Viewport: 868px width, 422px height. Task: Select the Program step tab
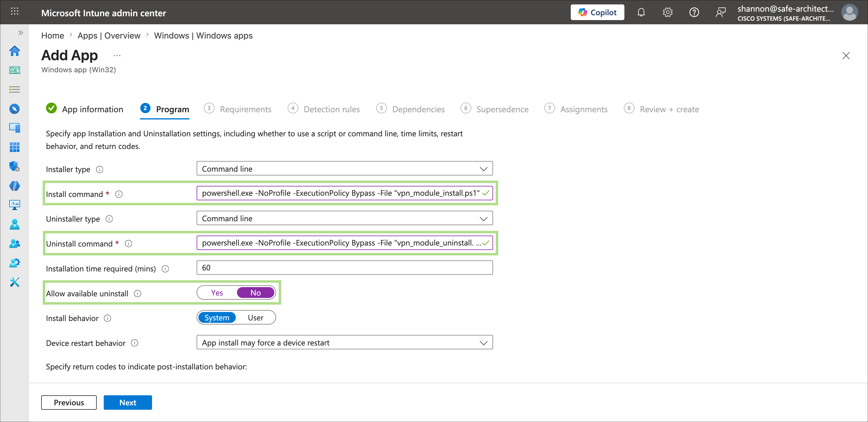(164, 109)
